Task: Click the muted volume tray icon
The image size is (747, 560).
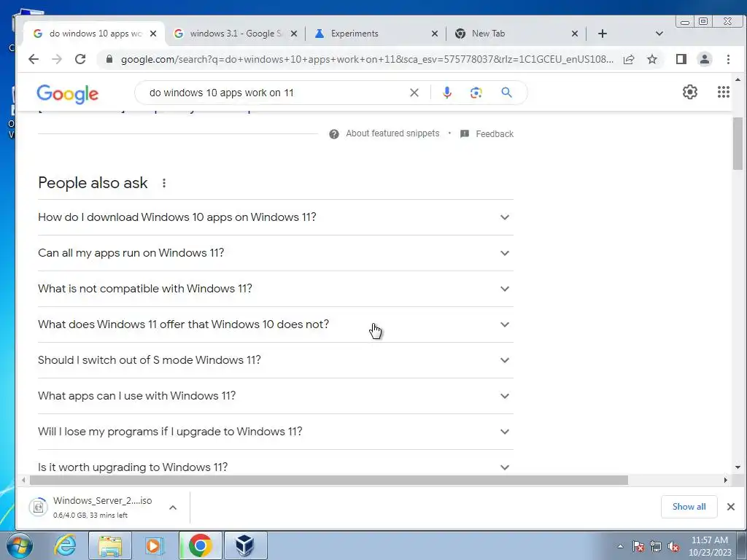Action: click(673, 547)
